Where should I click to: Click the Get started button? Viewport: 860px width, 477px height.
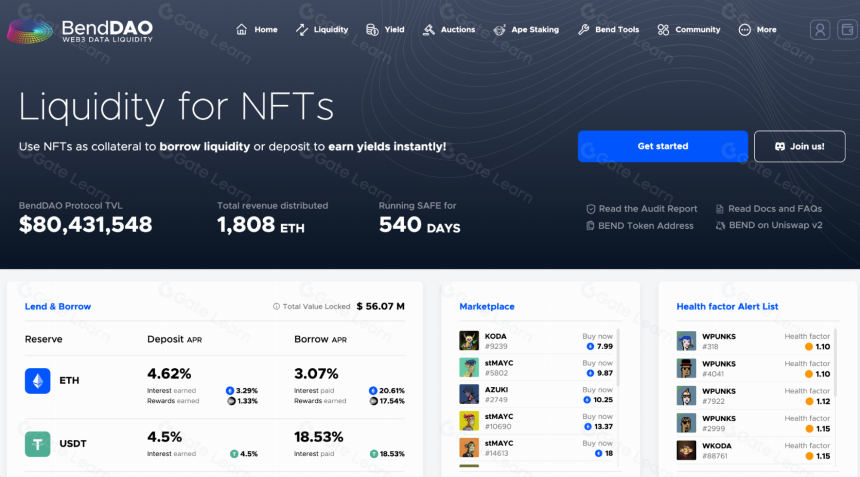point(663,146)
